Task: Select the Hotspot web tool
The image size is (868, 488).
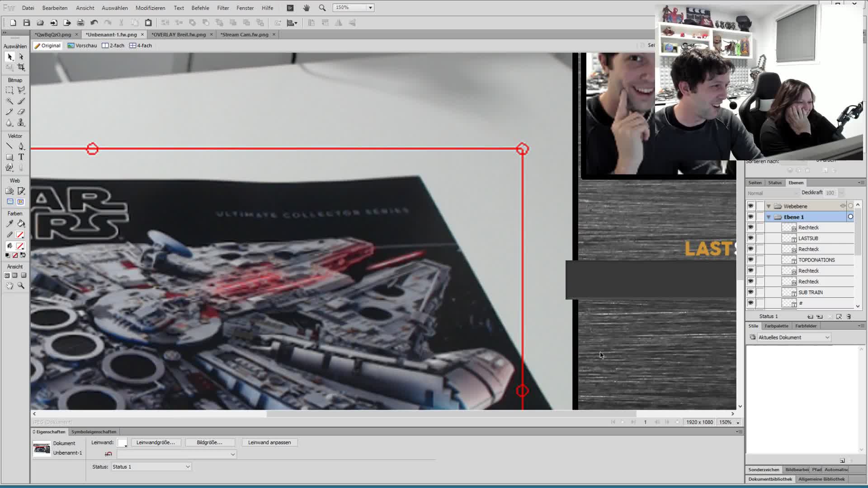Action: 9,191
